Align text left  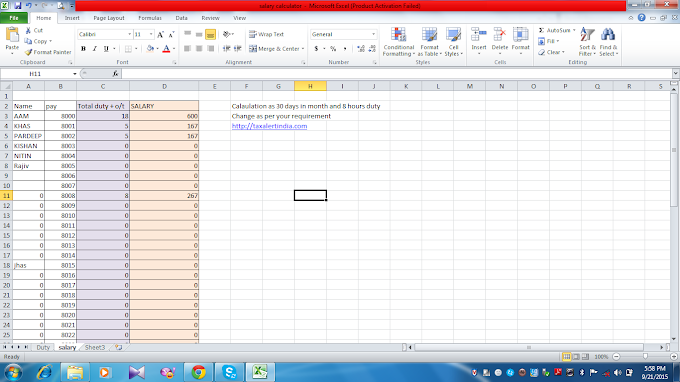187,49
